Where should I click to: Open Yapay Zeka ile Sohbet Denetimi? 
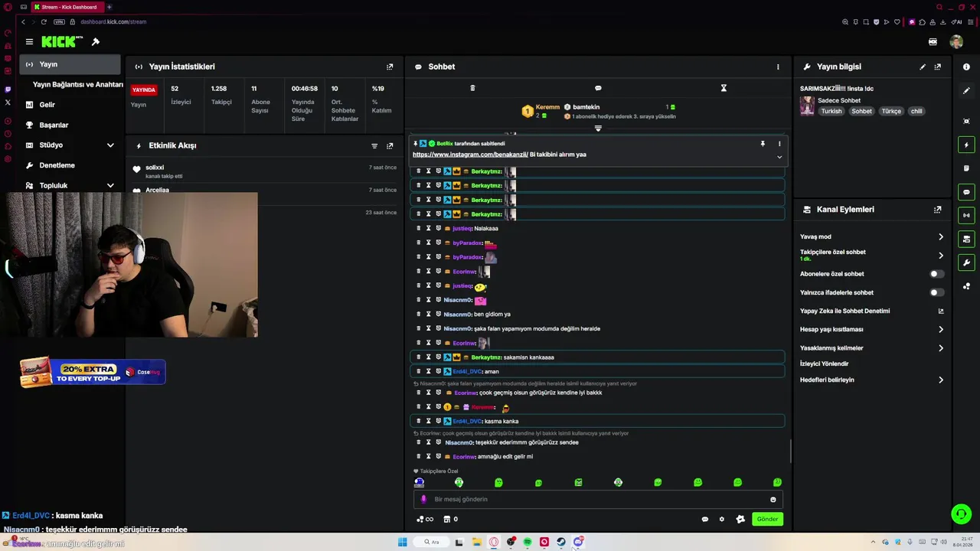click(844, 311)
